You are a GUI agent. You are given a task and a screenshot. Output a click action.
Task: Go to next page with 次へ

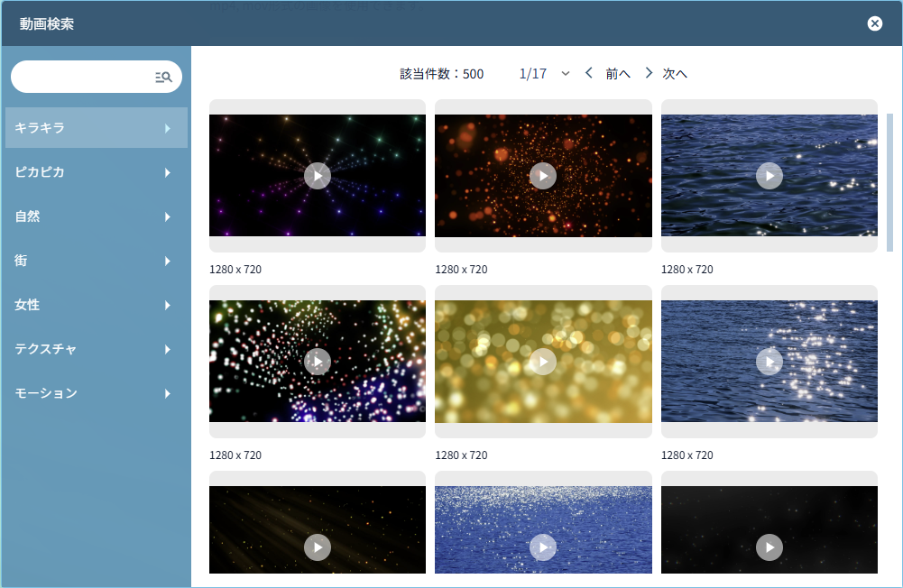(675, 74)
